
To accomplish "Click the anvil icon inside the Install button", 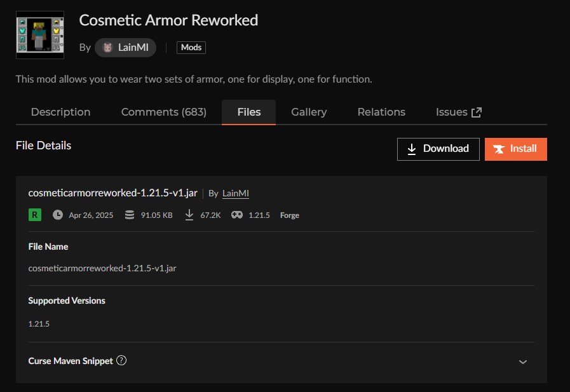I will pos(499,149).
